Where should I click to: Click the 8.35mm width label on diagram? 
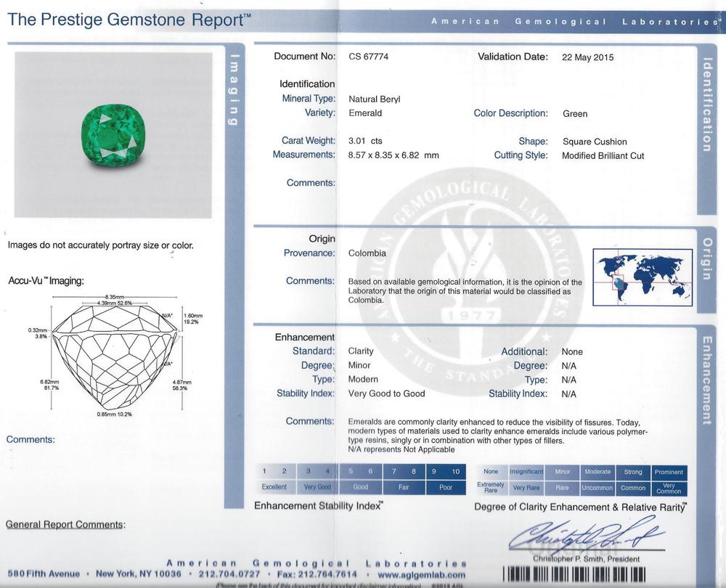point(115,297)
